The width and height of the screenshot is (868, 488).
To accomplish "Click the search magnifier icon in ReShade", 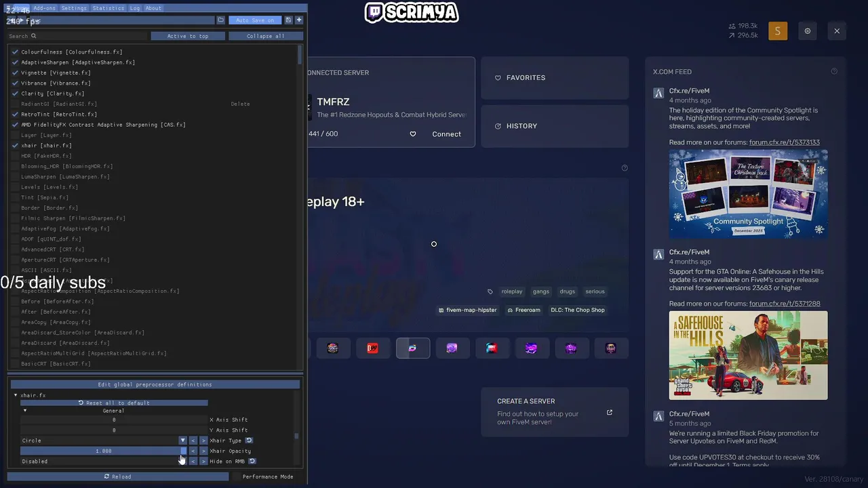I will (33, 36).
